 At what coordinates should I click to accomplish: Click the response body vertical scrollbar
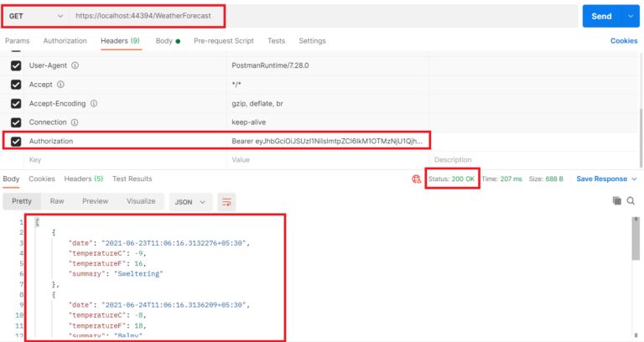636,240
